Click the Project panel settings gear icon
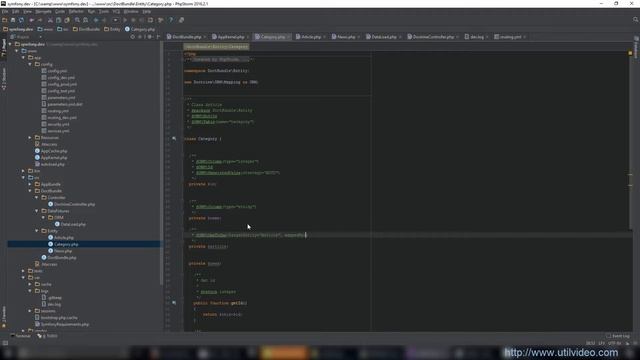 (149, 37)
